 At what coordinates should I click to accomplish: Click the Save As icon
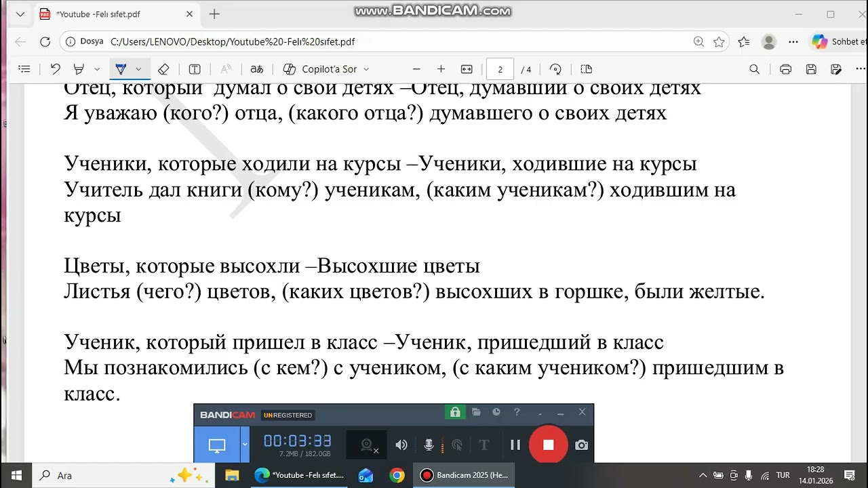[x=836, y=69]
